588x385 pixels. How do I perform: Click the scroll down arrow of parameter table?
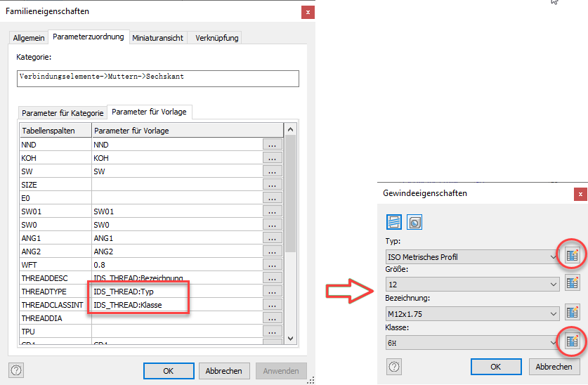pos(290,338)
